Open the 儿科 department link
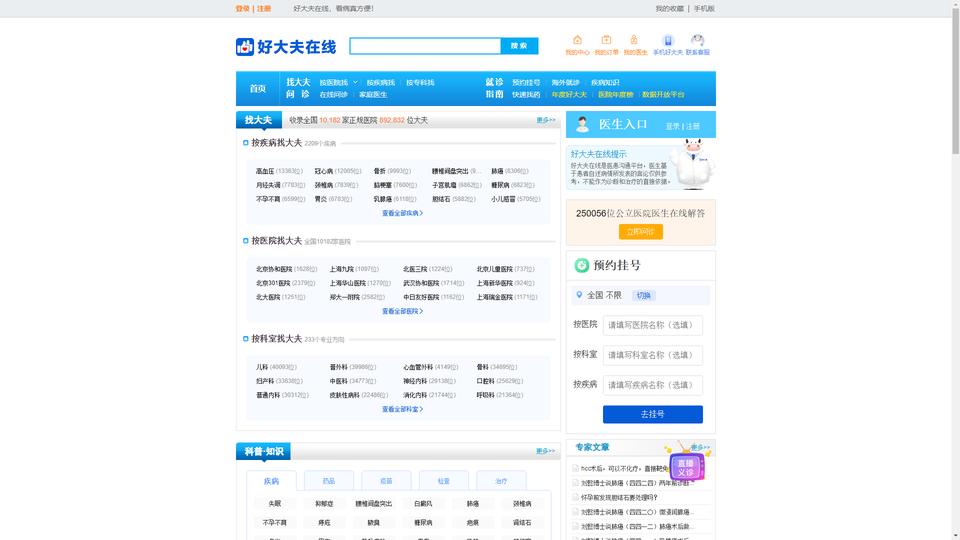This screenshot has width=960, height=540. (x=262, y=367)
